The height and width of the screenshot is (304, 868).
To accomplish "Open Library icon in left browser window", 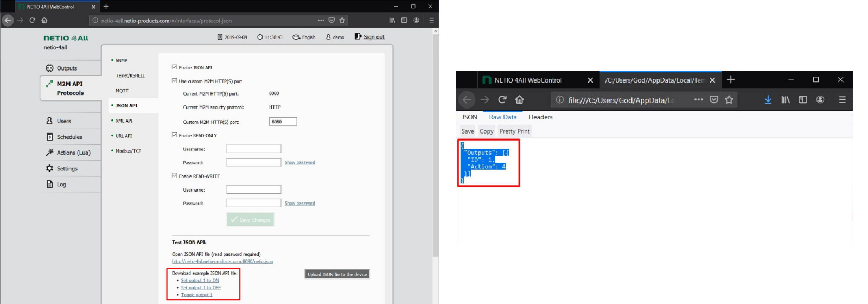I will 392,20.
